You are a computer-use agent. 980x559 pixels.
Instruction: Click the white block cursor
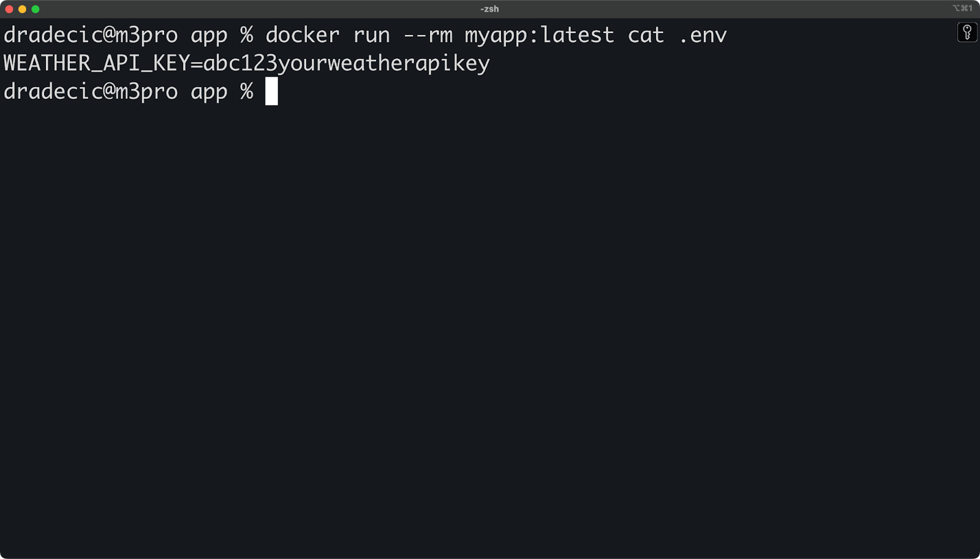click(x=271, y=91)
